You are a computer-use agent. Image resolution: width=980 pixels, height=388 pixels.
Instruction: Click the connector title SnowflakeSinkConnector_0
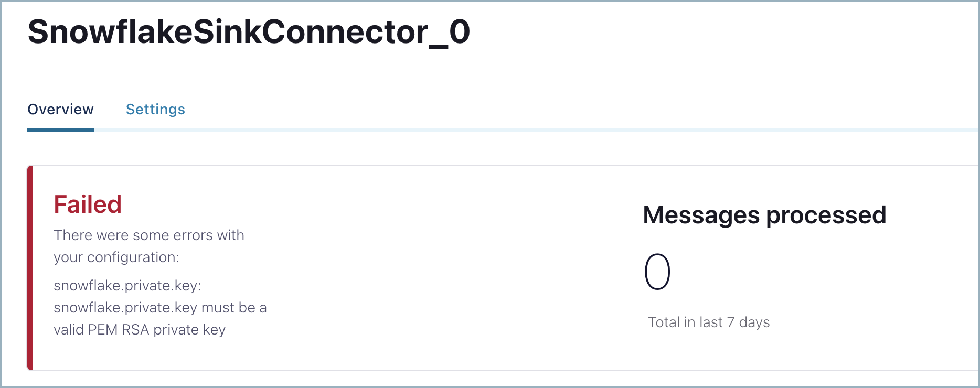pyautogui.click(x=249, y=33)
